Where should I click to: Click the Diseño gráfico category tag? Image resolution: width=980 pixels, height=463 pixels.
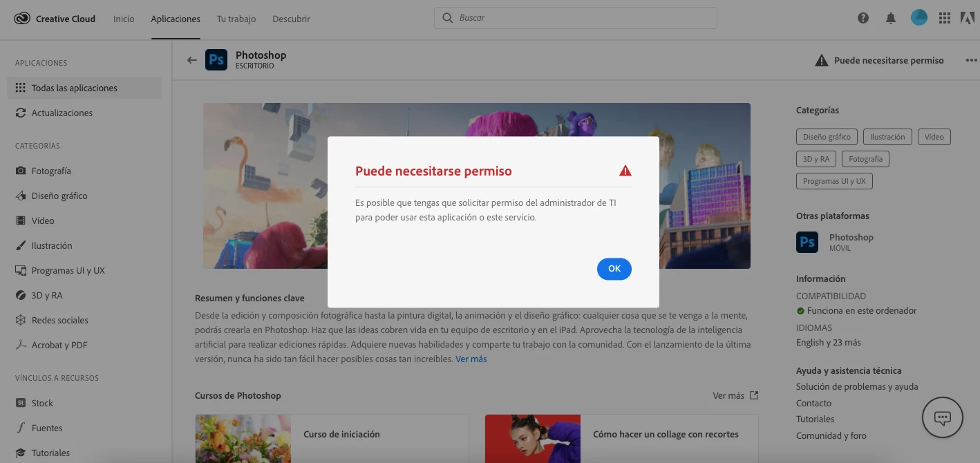coord(827,137)
